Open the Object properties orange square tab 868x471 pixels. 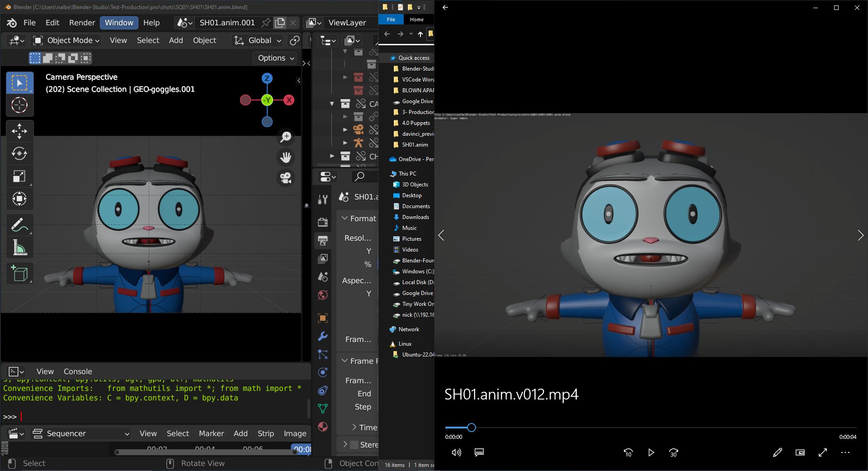[x=323, y=318]
